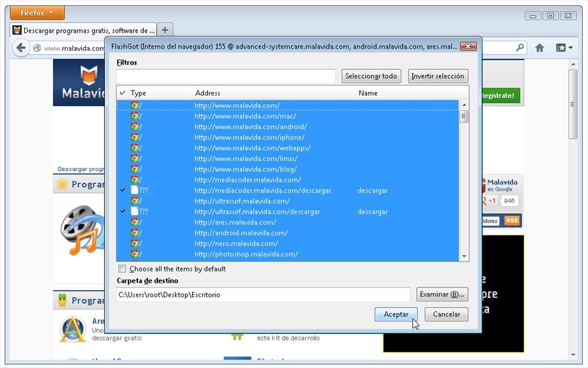The height and width of the screenshot is (368, 588).
Task: Uncheck the mediacoder descargar row checkmark
Action: tap(123, 190)
